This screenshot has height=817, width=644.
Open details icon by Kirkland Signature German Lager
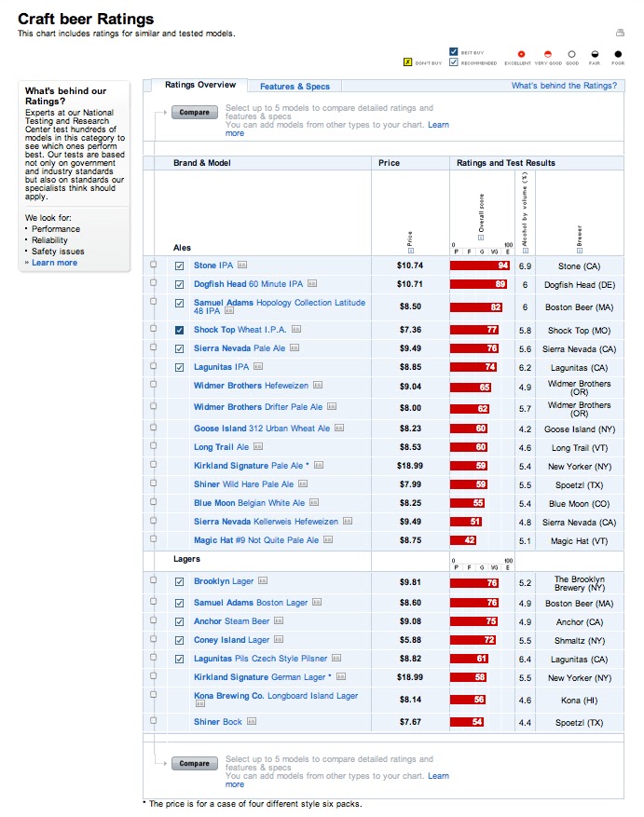click(x=341, y=676)
